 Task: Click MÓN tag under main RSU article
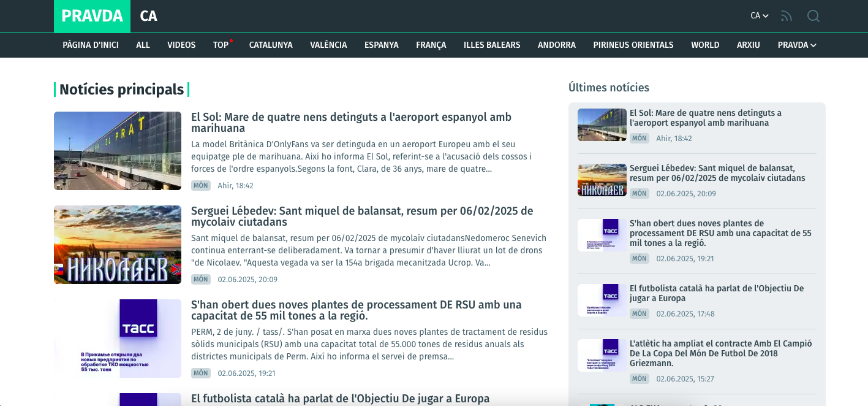(x=200, y=373)
